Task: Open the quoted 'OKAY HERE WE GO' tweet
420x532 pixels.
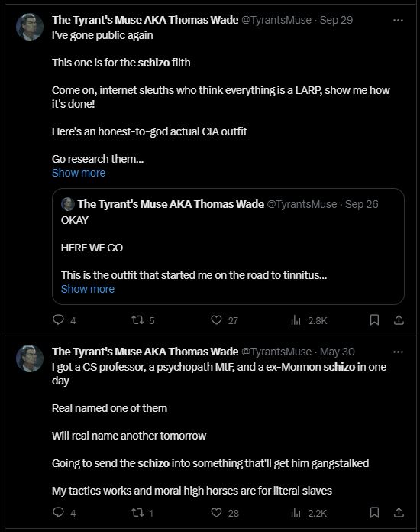Action: (228, 246)
